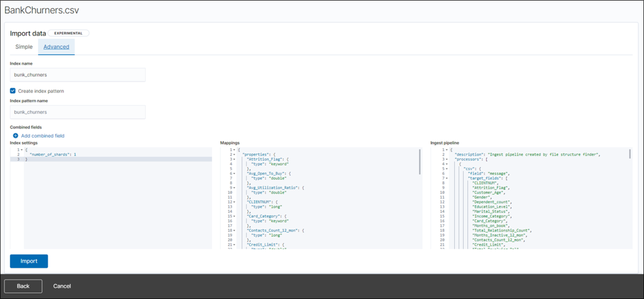Click the Import button
644x299 pixels.
(29, 261)
